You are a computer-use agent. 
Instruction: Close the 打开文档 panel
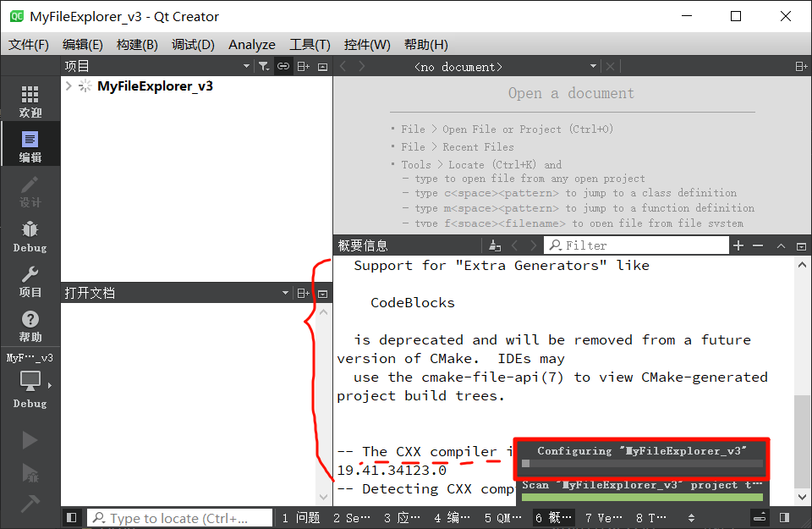[x=322, y=294]
